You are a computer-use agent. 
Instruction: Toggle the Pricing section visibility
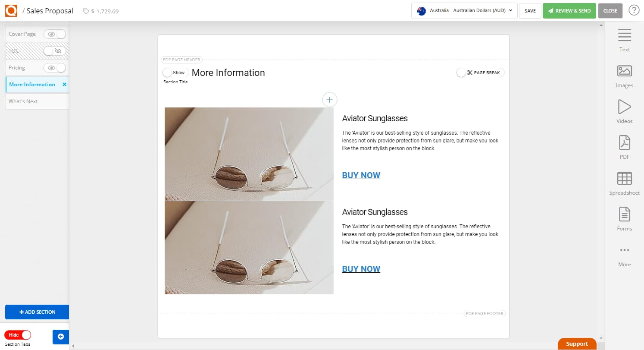coord(55,68)
